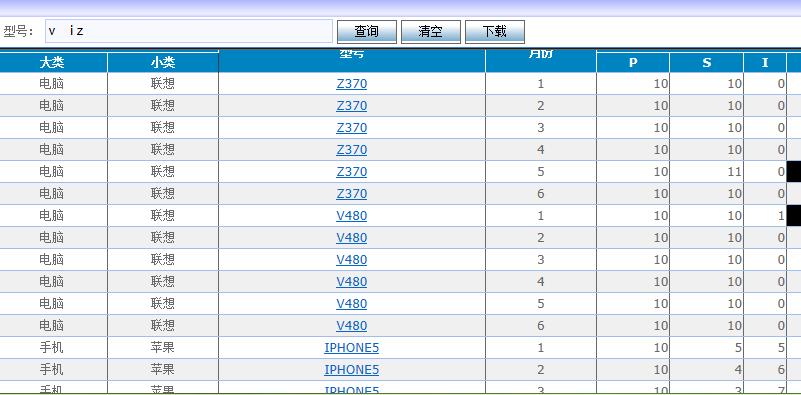Image resolution: width=801 pixels, height=395 pixels.
Task: Click the 清空 clear button
Action: click(431, 32)
